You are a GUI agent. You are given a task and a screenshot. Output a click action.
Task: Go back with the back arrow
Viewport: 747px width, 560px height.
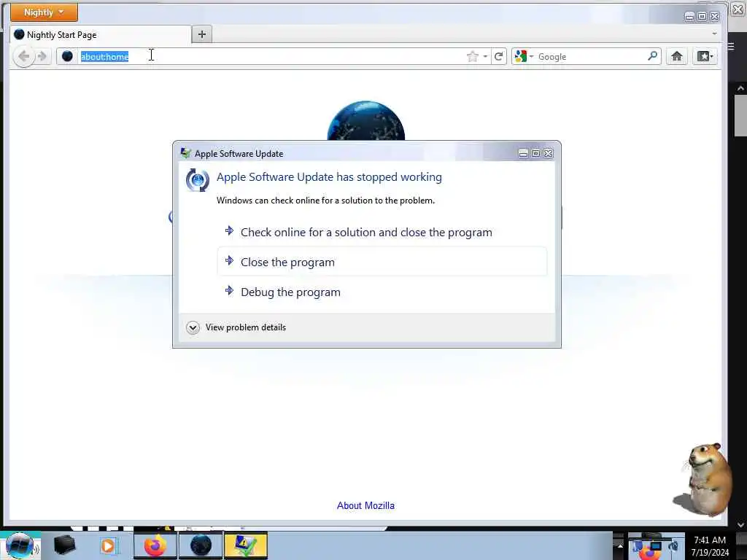(23, 57)
